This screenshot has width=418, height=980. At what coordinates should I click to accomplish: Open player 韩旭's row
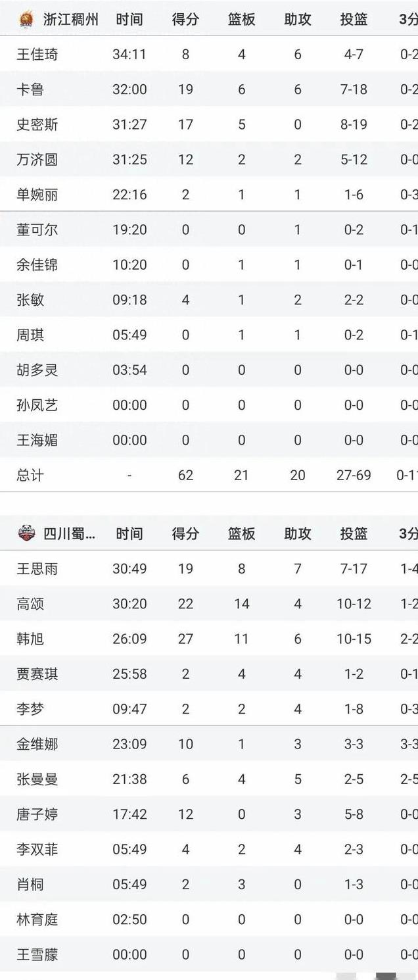30,639
